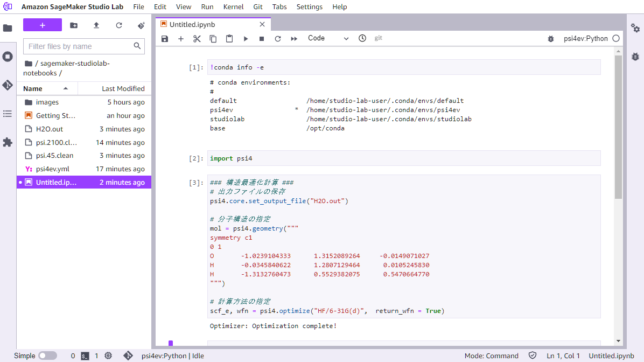
Task: Open the Edit menu
Action: click(160, 7)
